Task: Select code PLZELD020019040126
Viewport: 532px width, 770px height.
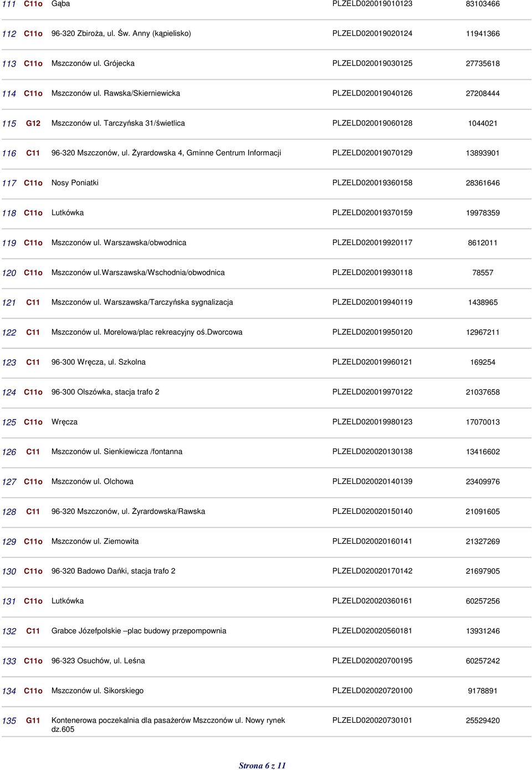Action: 372,93
